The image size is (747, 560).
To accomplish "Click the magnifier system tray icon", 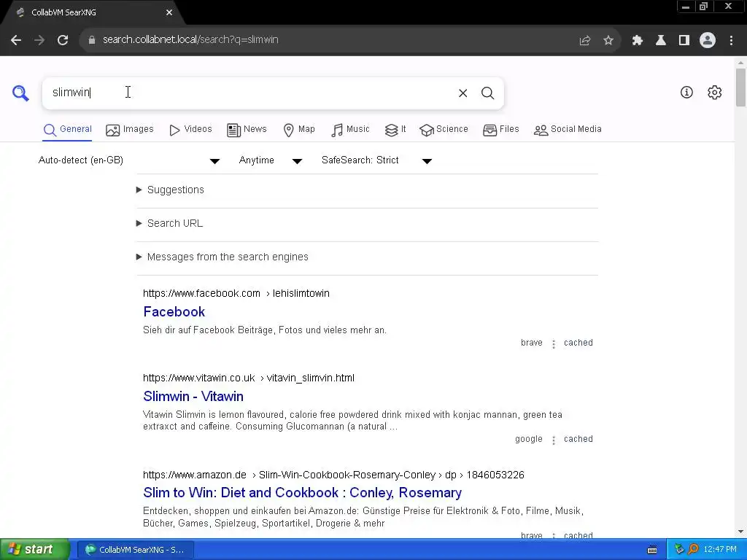I will coord(693,550).
